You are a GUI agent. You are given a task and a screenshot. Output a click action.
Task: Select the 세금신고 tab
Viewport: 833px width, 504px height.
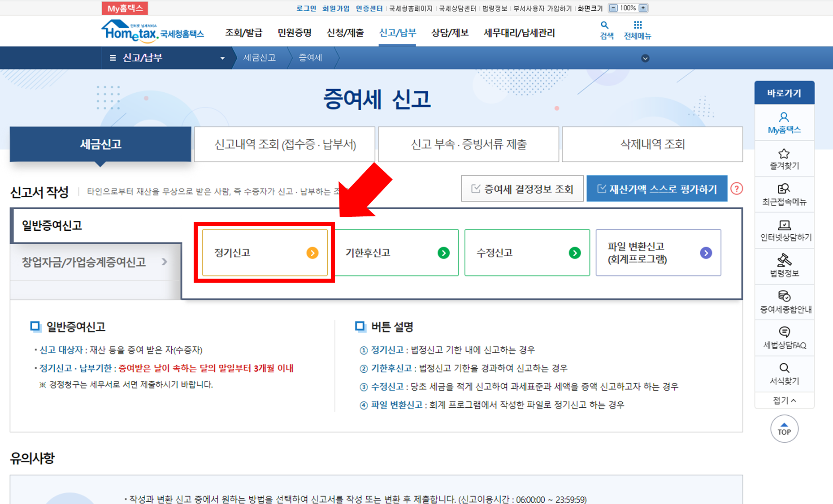coord(100,144)
